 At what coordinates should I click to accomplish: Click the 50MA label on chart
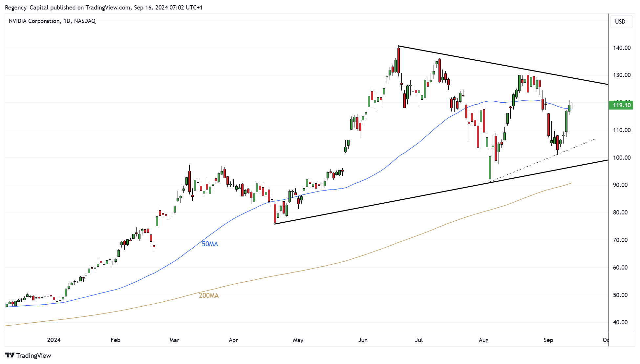[210, 244]
